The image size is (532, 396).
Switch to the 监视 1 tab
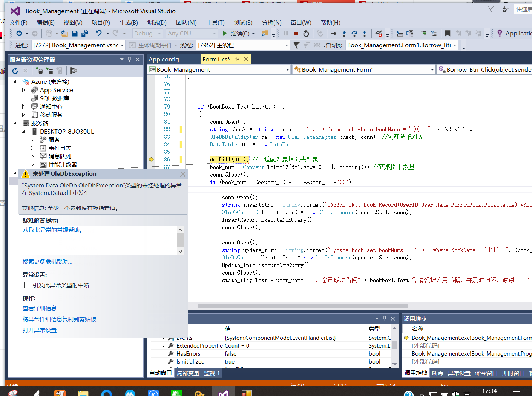[x=212, y=373]
